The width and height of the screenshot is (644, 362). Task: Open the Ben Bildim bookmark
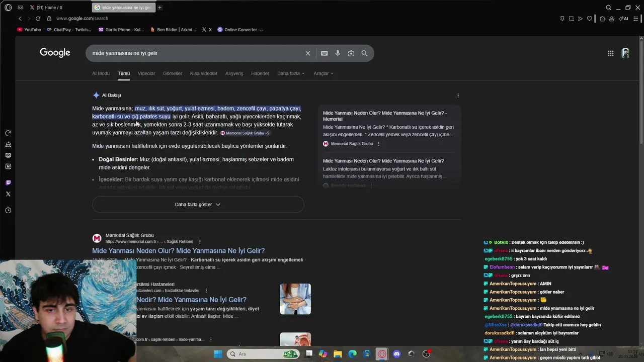point(173,30)
